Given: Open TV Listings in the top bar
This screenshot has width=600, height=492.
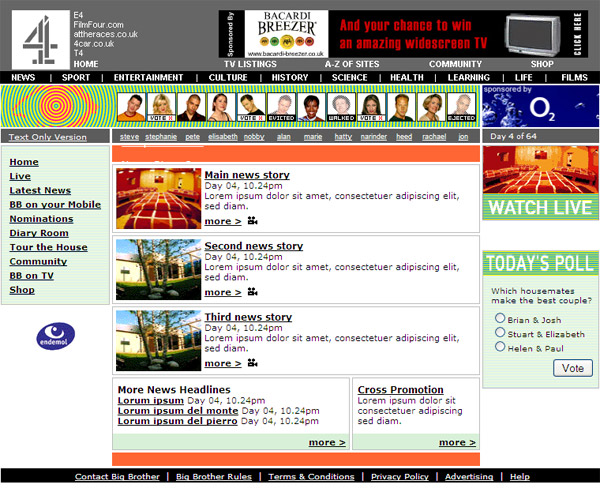Looking at the screenshot, I should pos(250,64).
